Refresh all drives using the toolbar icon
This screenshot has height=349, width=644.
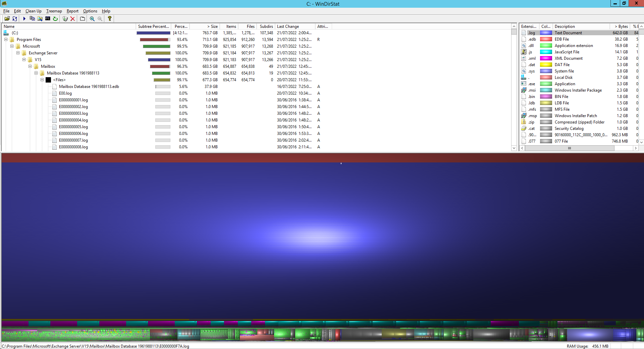[15, 18]
